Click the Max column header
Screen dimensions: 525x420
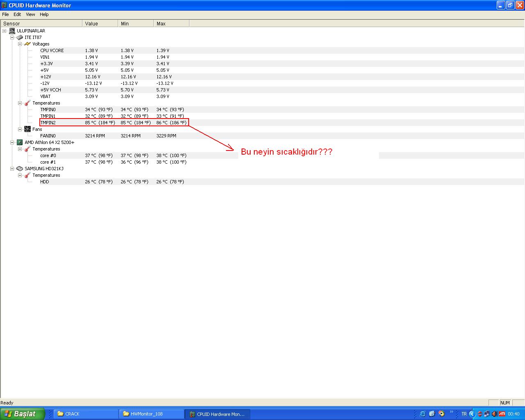tap(171, 23)
